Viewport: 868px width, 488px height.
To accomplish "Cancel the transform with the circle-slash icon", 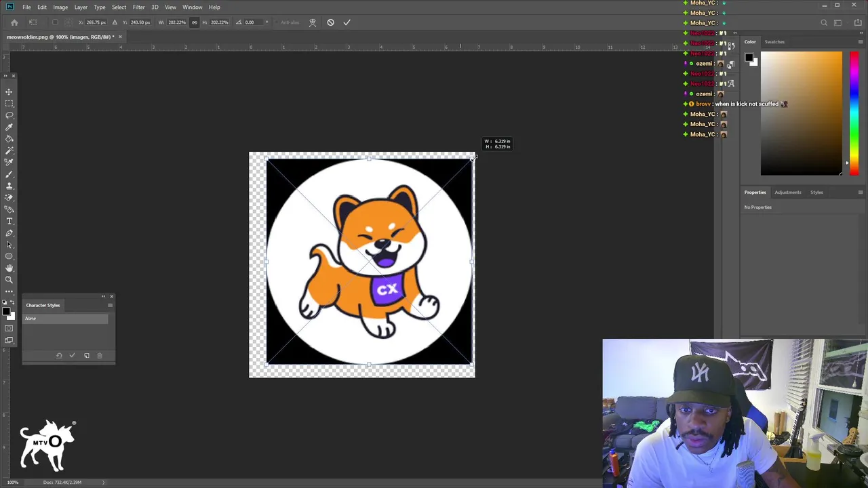I will (330, 22).
